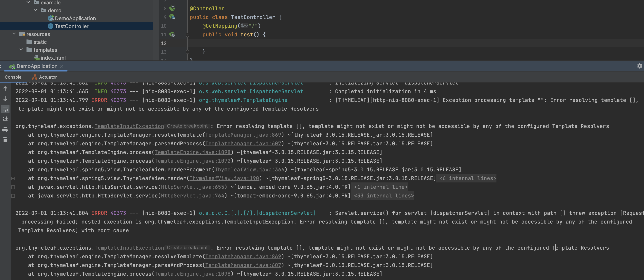Click the fold end marker on line 13
This screenshot has width=644, height=280.
[x=188, y=52]
